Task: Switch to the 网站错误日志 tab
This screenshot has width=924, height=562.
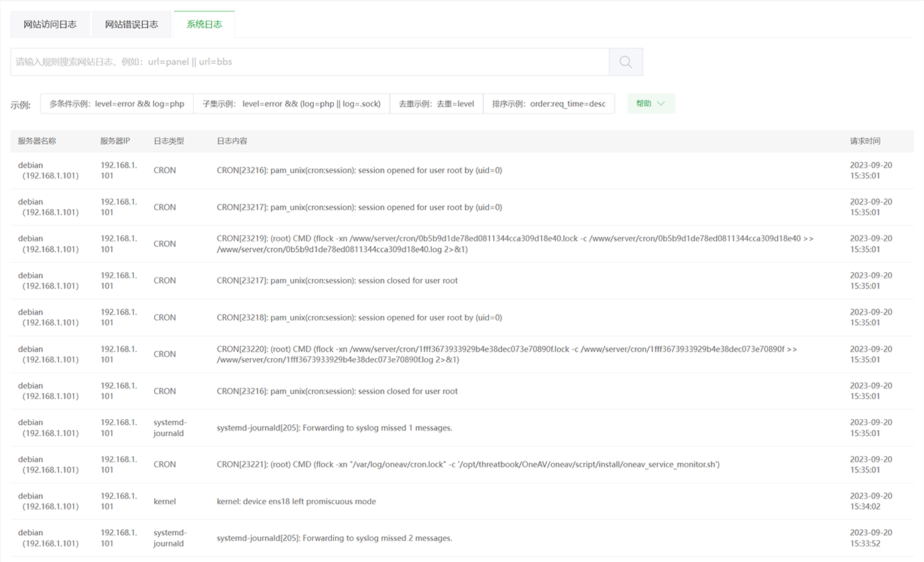Action: click(x=131, y=25)
